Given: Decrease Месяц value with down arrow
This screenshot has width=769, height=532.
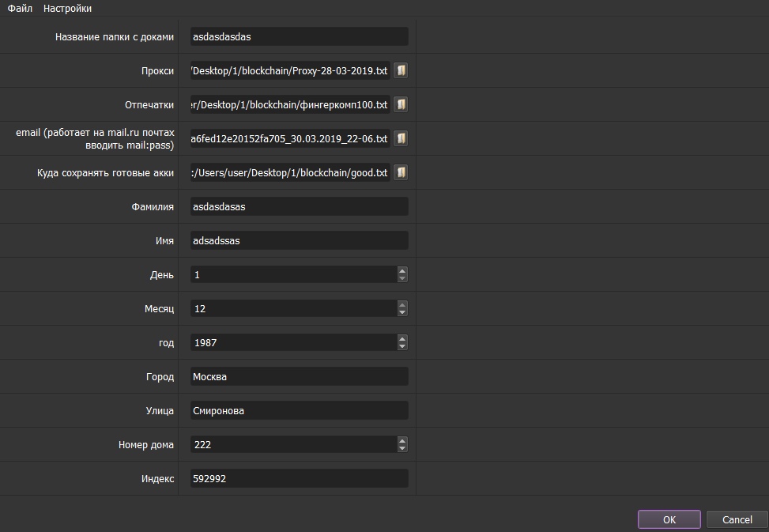Looking at the screenshot, I should click(402, 312).
